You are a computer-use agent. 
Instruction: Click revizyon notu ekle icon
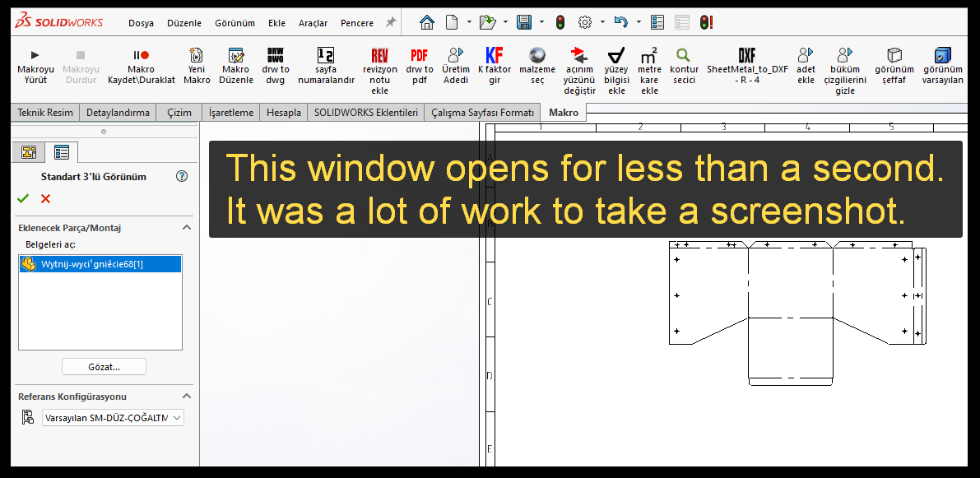pos(379,56)
